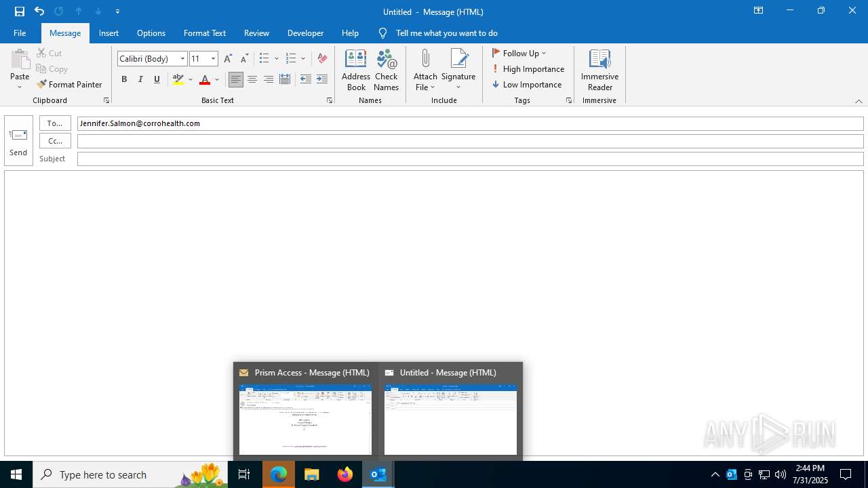Mark message as High Importance
868x488 pixels.
528,68
